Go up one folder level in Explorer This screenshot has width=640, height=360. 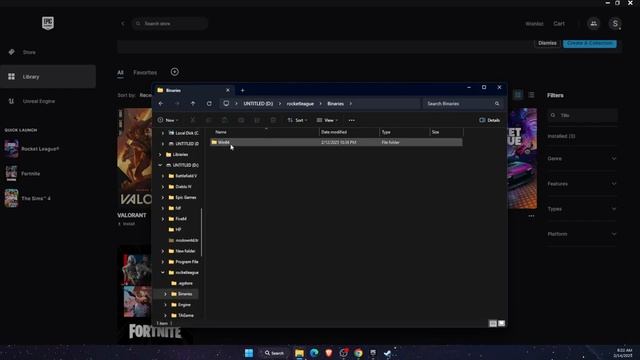pos(193,104)
